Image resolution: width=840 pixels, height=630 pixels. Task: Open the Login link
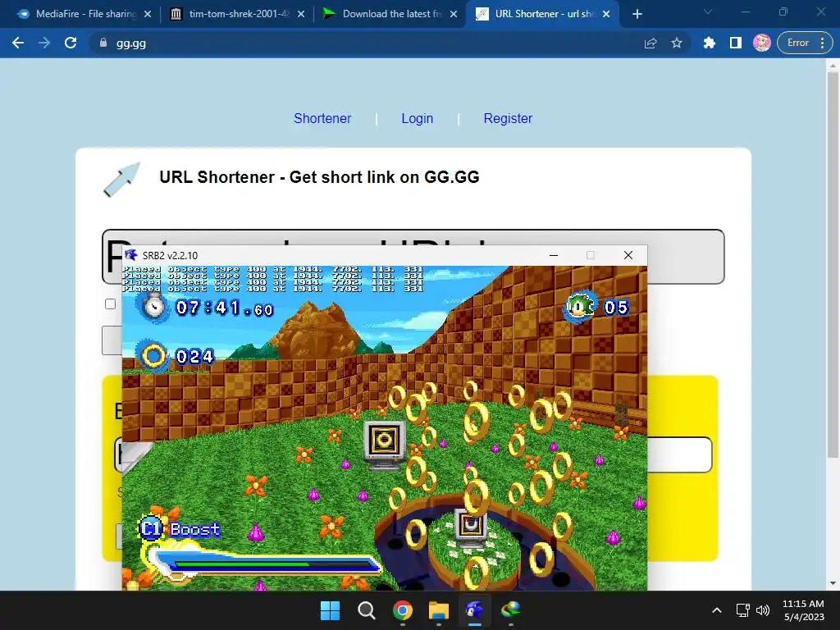point(418,118)
